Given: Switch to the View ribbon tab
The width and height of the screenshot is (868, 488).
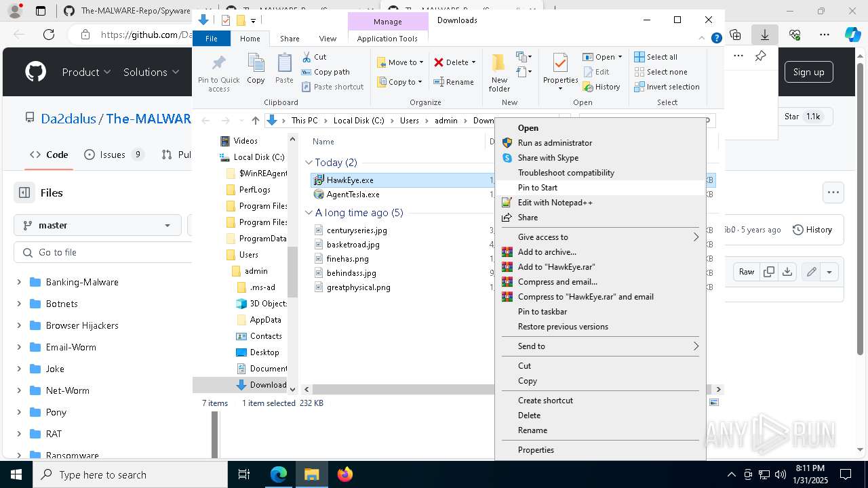Looking at the screenshot, I should pos(328,39).
